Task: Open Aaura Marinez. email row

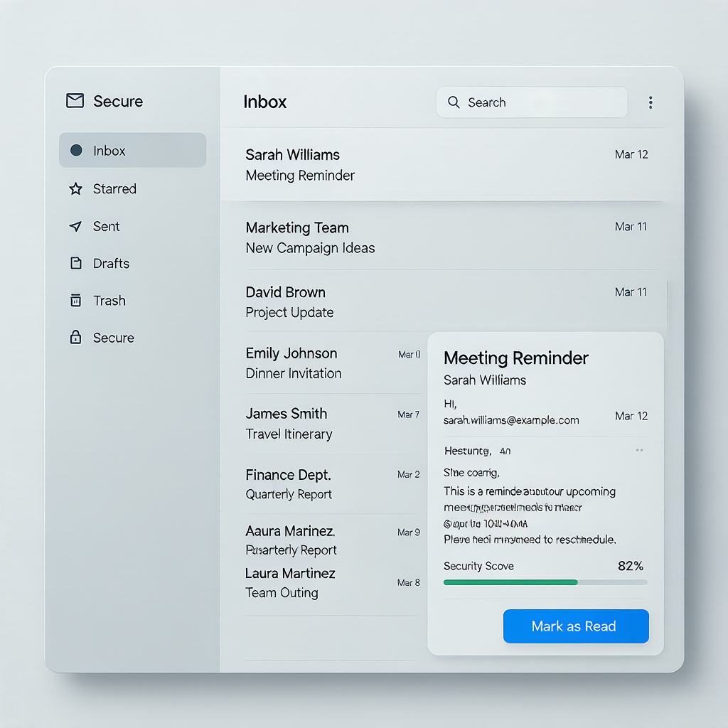Action: point(333,540)
